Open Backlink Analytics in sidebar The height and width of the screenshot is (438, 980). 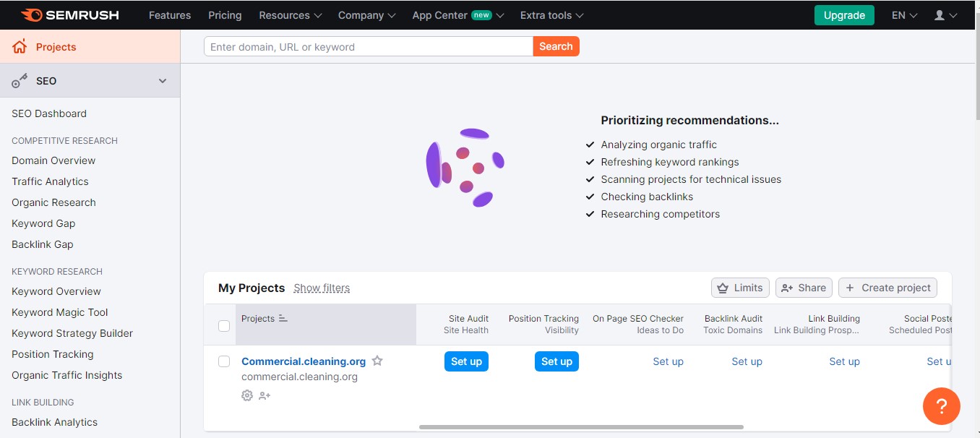(x=54, y=422)
